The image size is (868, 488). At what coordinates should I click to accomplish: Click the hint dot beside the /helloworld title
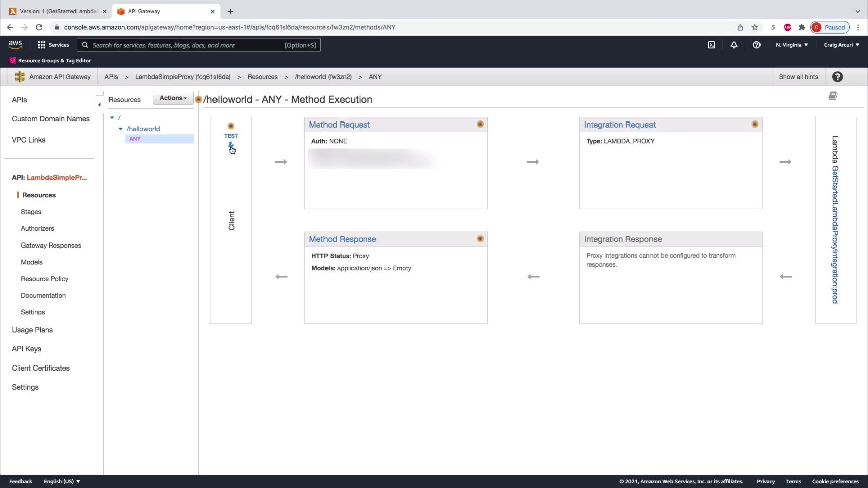199,99
